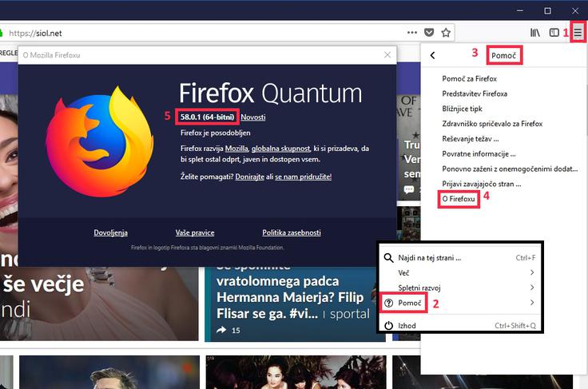Viewport: 588px width, 389px height.
Task: Open O Firefoxu menu entry
Action: 459,199
